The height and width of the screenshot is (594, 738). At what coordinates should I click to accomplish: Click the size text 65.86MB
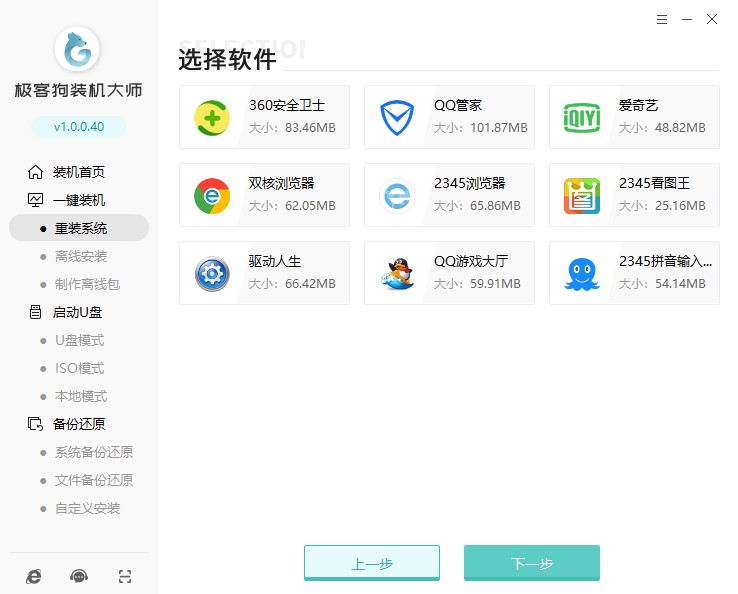495,206
